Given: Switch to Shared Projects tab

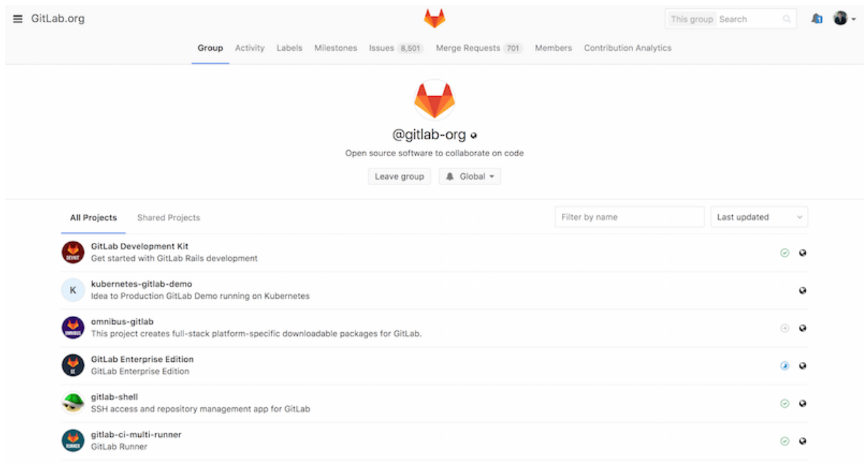Looking at the screenshot, I should [x=169, y=218].
